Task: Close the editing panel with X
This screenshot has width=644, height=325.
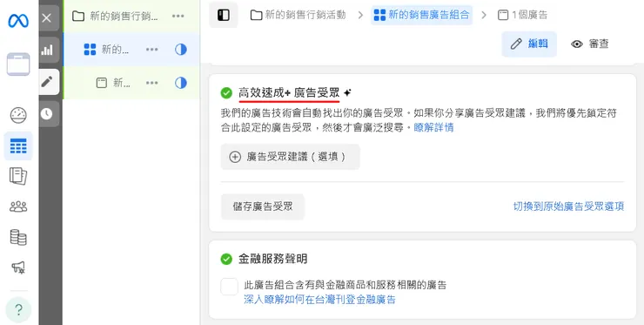Action: (47, 17)
